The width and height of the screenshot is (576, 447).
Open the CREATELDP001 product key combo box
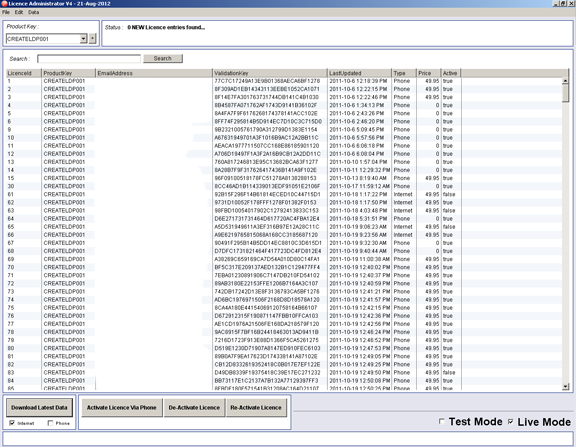[47, 39]
